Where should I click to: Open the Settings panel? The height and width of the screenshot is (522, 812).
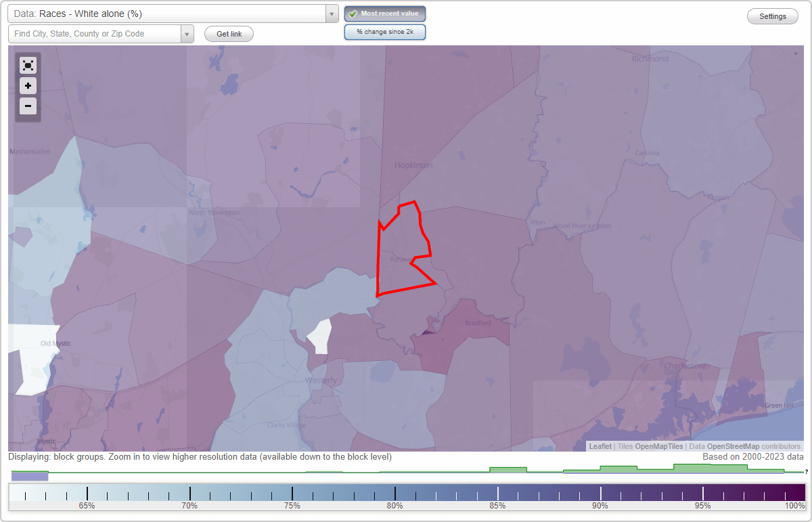coord(772,16)
